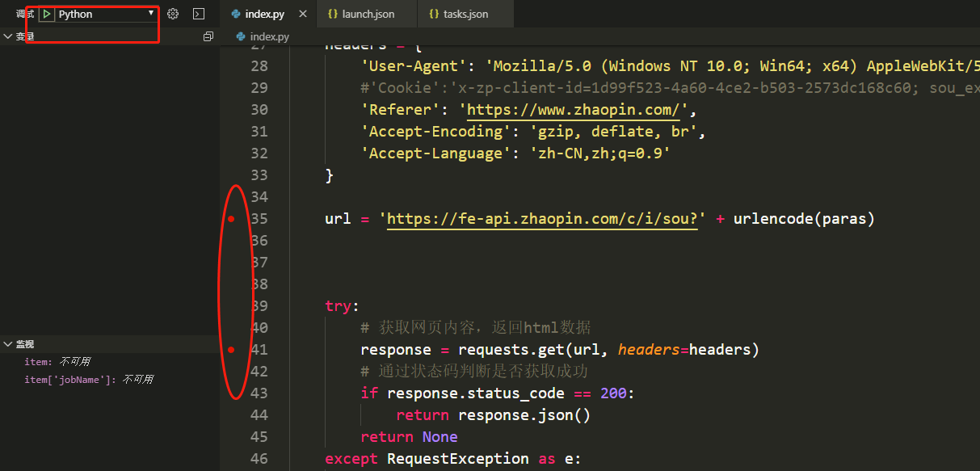Click the italic headers parameter on line 41
Viewport: 980px width, 471px height.
(649, 350)
